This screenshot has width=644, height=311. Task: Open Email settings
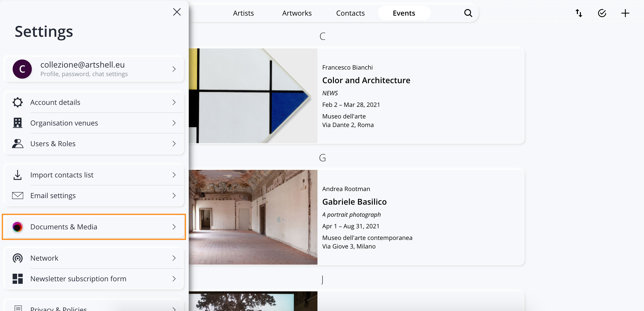tap(94, 196)
